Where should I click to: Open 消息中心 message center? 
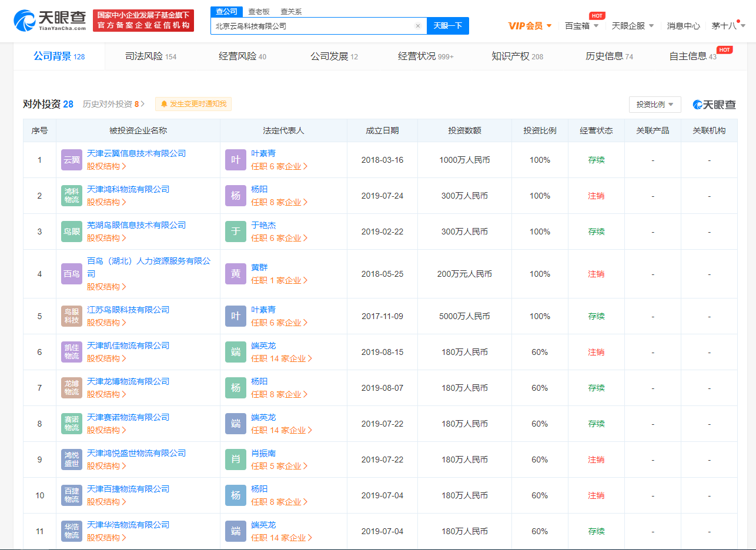tap(683, 26)
